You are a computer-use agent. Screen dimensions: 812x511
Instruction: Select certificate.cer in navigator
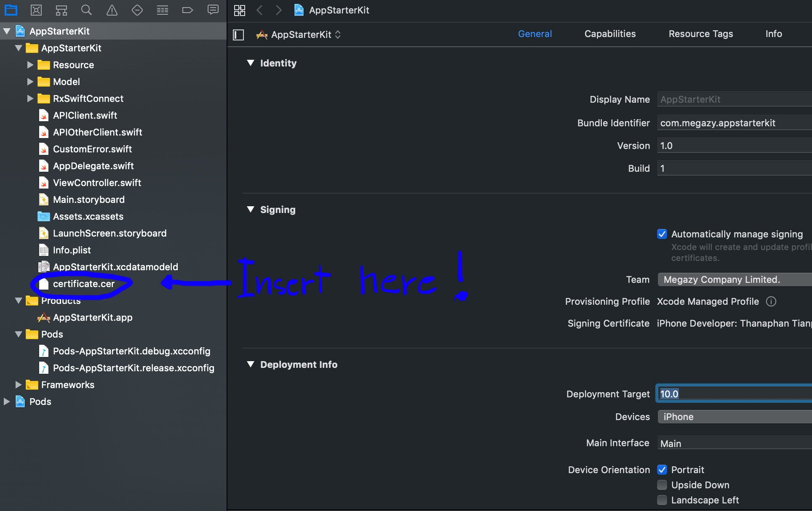pyautogui.click(x=83, y=284)
